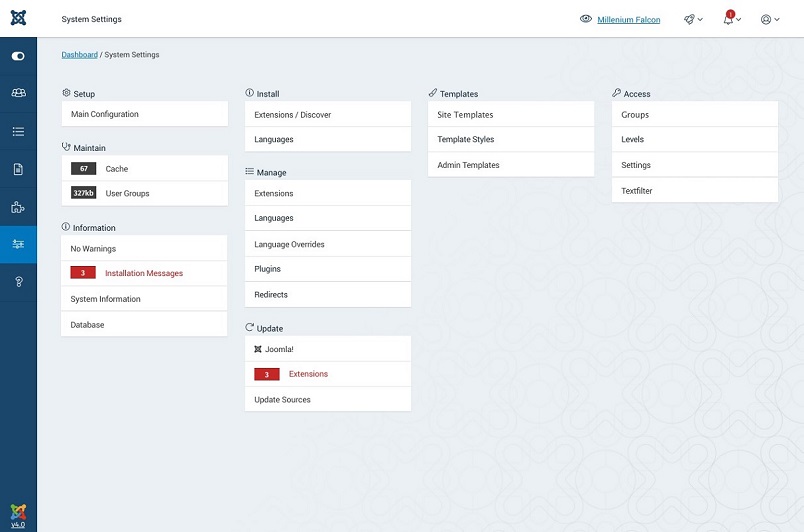The image size is (804, 532).
Task: Expand the rocket quick tasks dropdown
Action: click(693, 19)
